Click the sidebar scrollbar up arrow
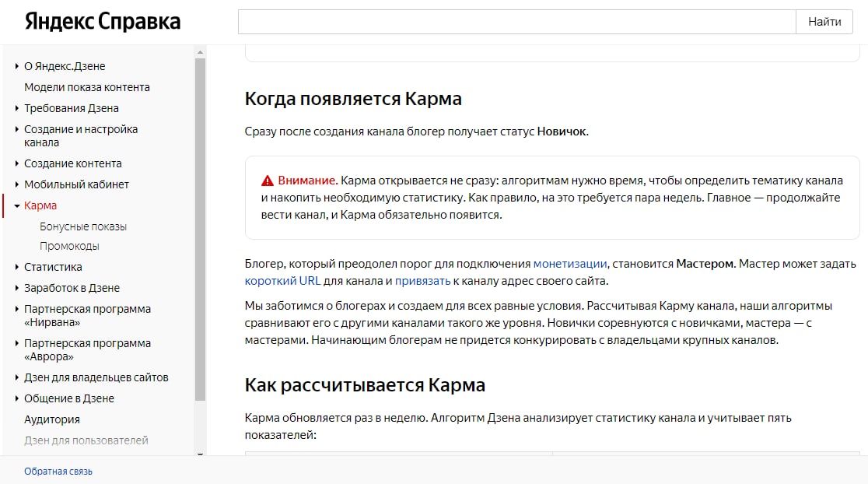Screen dimensions: 868x484 coord(201,52)
